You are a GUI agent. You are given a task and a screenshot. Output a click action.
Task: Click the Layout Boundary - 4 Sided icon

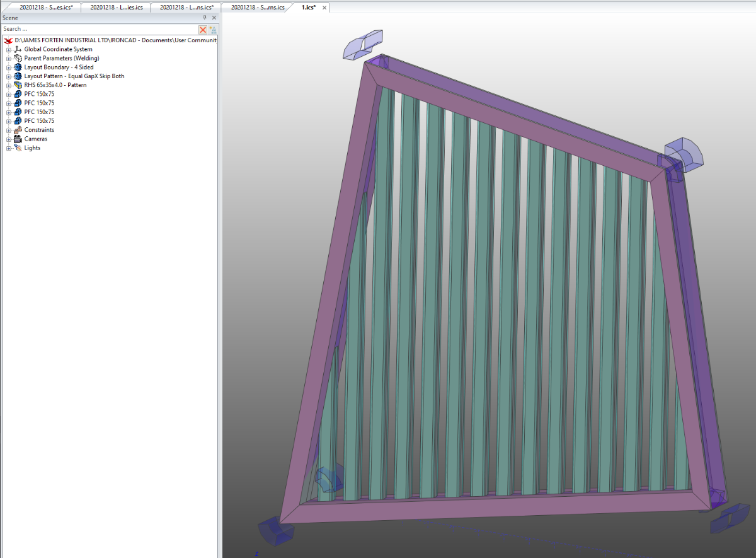click(x=18, y=67)
